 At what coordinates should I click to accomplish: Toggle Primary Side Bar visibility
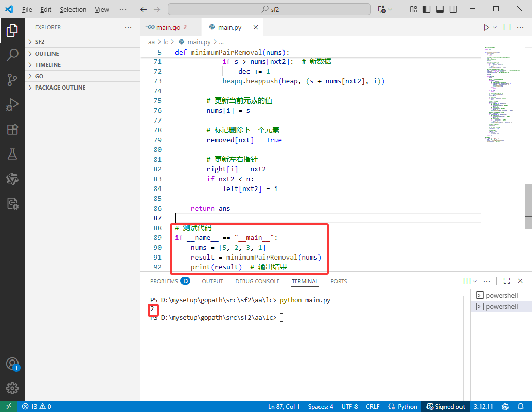pyautogui.click(x=427, y=9)
